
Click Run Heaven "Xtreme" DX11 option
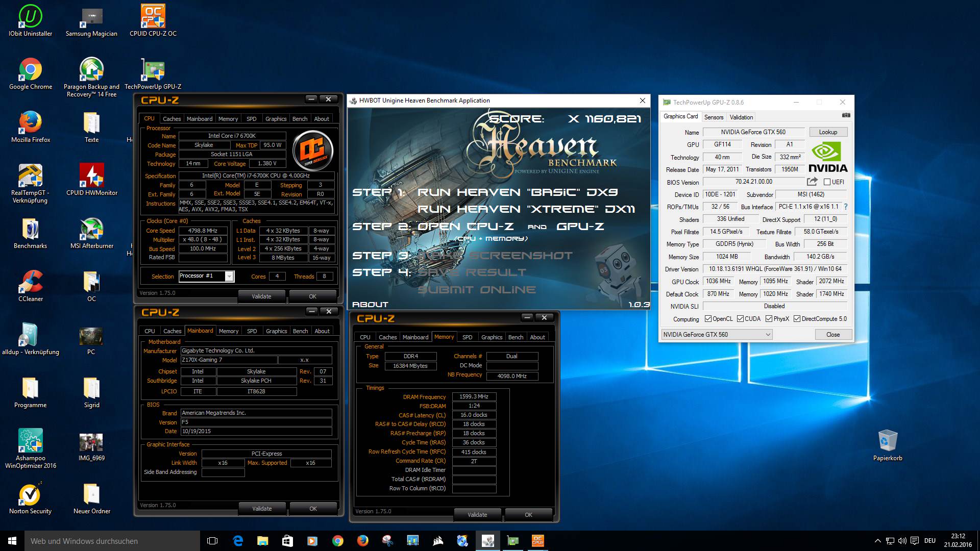click(x=526, y=209)
